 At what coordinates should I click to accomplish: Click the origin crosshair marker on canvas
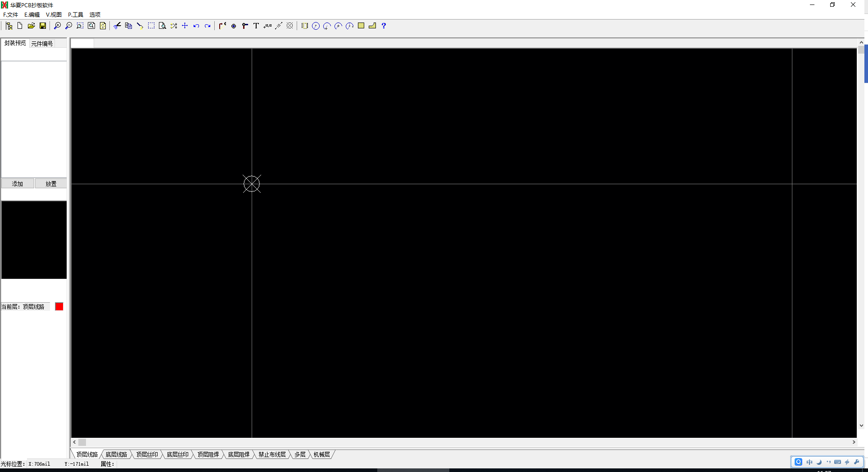click(252, 184)
